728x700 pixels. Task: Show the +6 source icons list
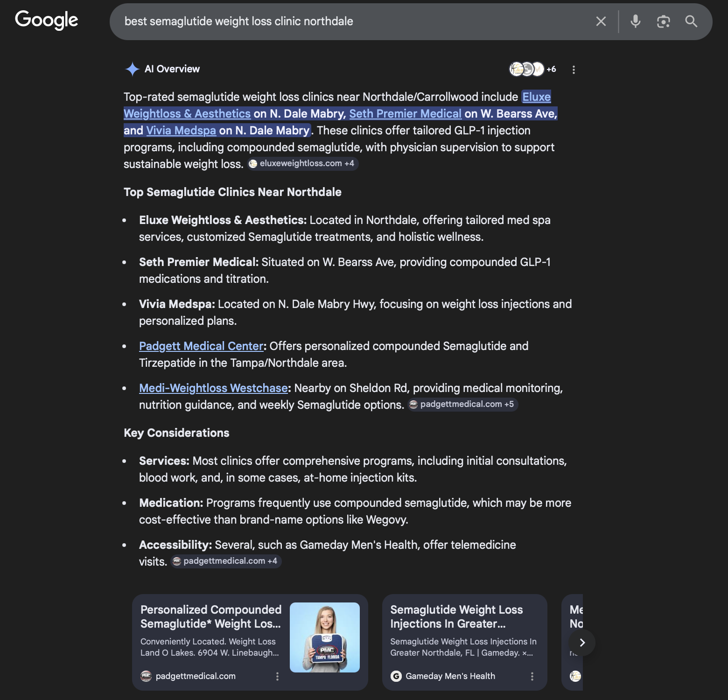pos(532,69)
